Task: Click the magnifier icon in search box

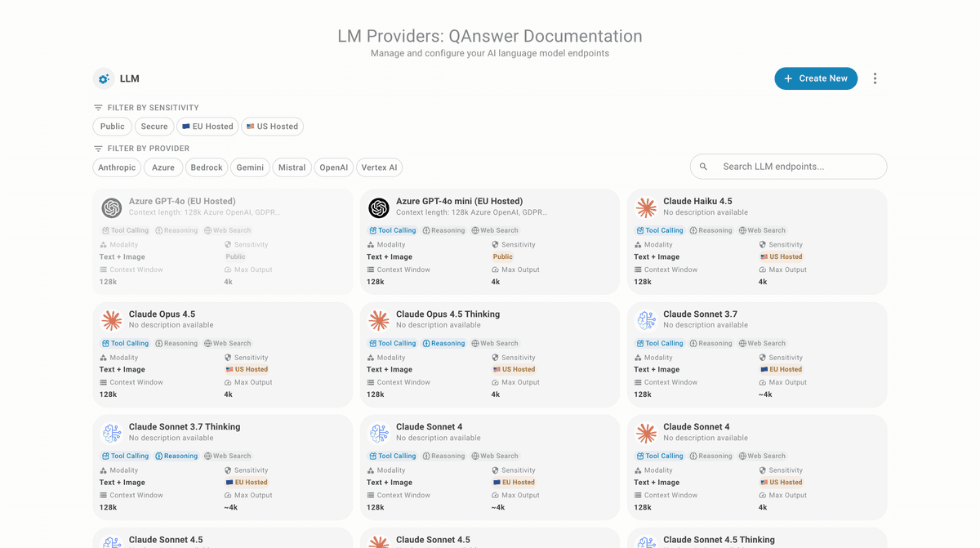Action: tap(704, 167)
